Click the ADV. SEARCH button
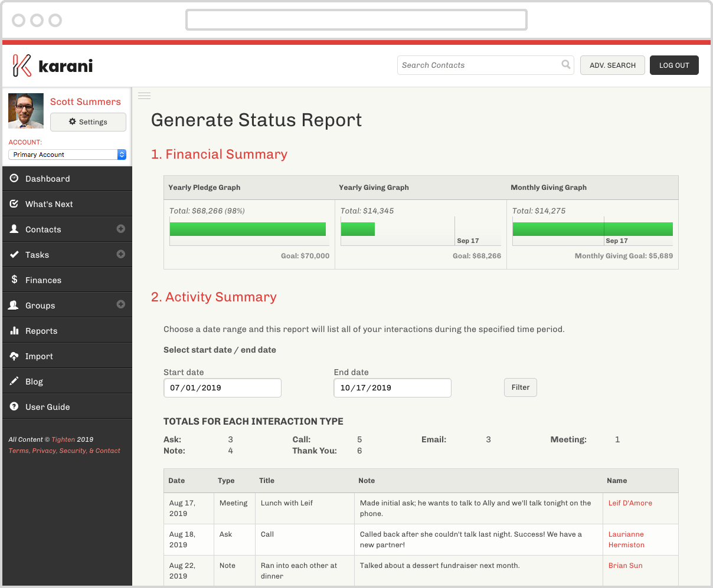The height and width of the screenshot is (588, 713). click(x=612, y=65)
